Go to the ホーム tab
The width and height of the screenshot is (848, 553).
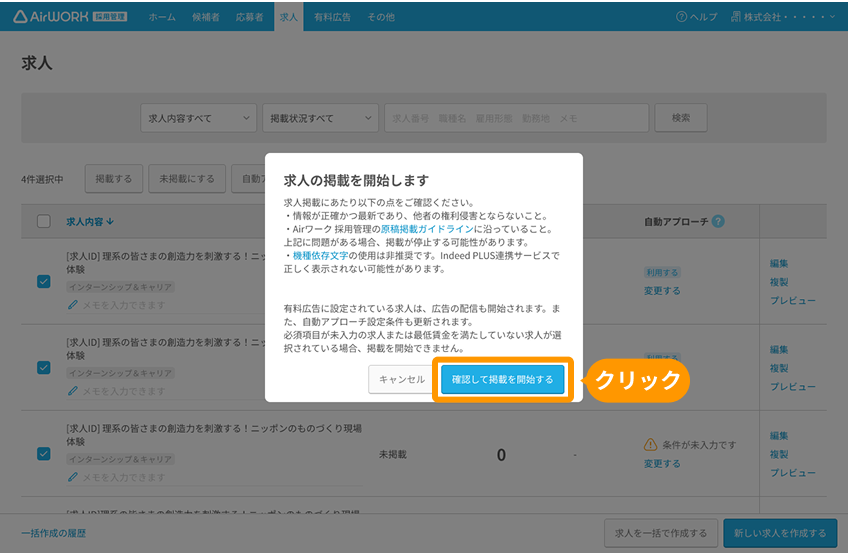click(x=162, y=17)
